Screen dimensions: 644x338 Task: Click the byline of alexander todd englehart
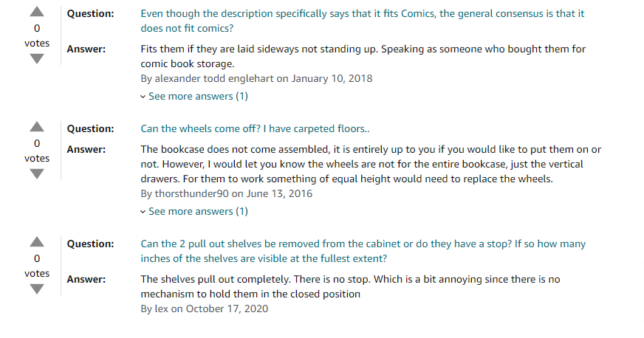coord(256,79)
